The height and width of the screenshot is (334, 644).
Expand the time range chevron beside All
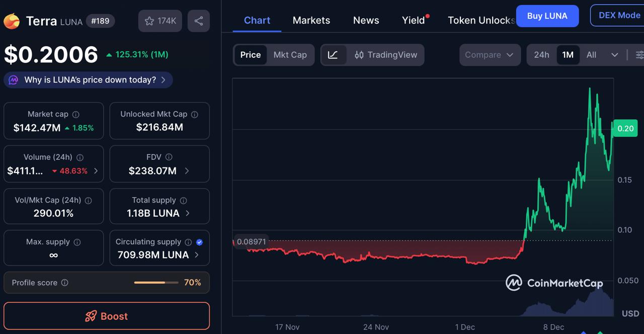pos(615,55)
